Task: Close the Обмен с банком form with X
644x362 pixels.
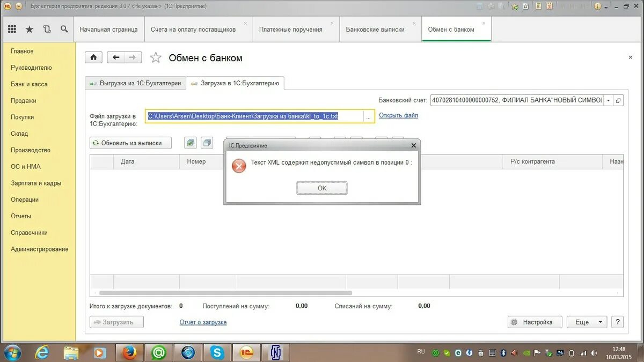Action: click(x=630, y=57)
